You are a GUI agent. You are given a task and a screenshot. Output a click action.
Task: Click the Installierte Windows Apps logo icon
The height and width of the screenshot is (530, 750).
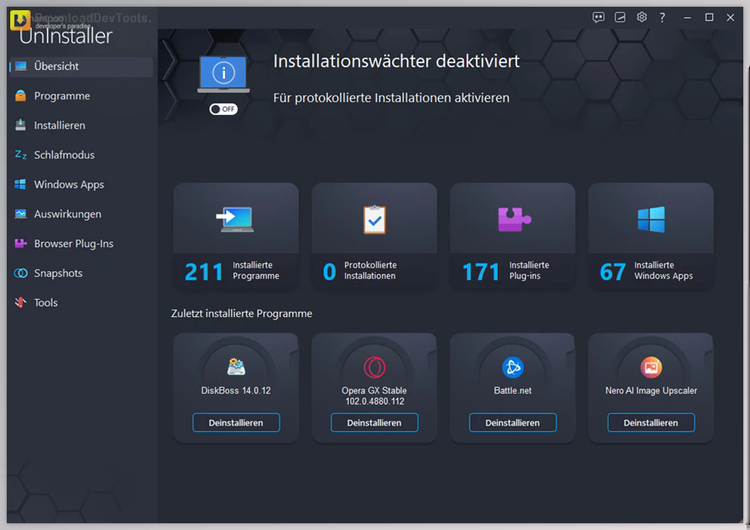[651, 219]
